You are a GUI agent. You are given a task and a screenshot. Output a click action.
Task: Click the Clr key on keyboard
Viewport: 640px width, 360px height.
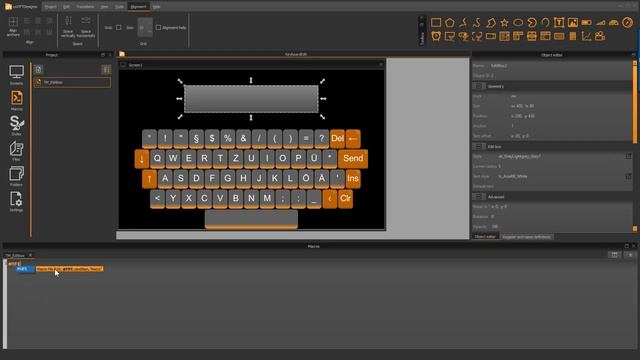[x=345, y=199]
